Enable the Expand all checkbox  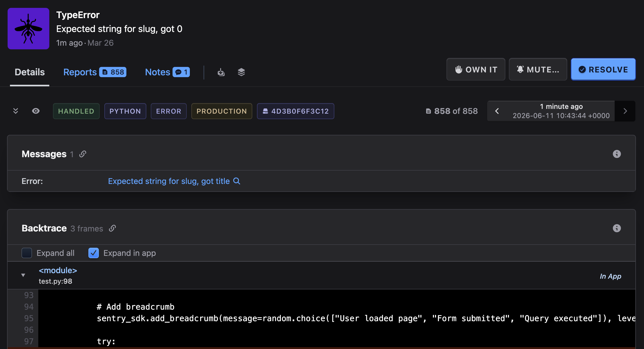pos(27,253)
